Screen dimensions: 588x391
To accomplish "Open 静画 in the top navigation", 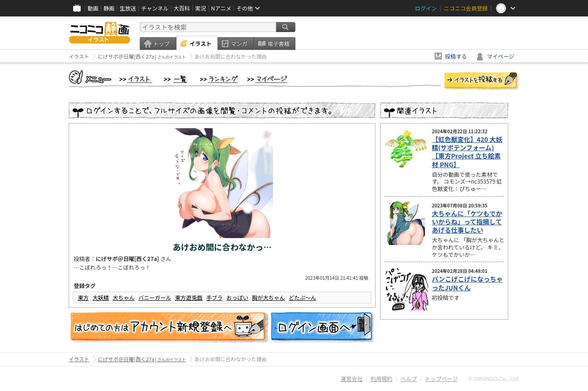I will coord(109,8).
